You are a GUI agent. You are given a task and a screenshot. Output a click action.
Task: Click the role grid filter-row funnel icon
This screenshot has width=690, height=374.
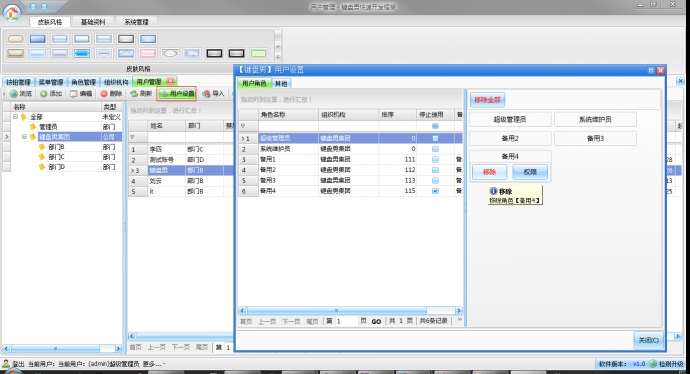(242, 126)
